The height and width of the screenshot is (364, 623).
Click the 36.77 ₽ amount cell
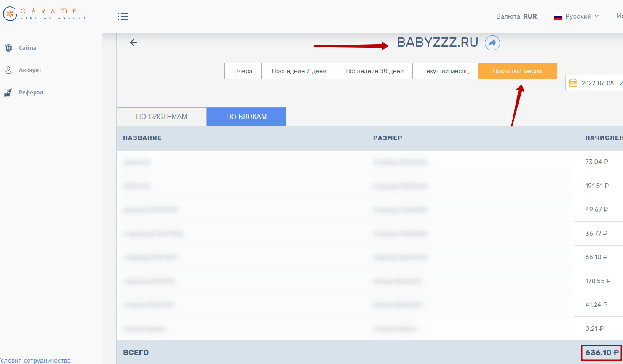596,234
